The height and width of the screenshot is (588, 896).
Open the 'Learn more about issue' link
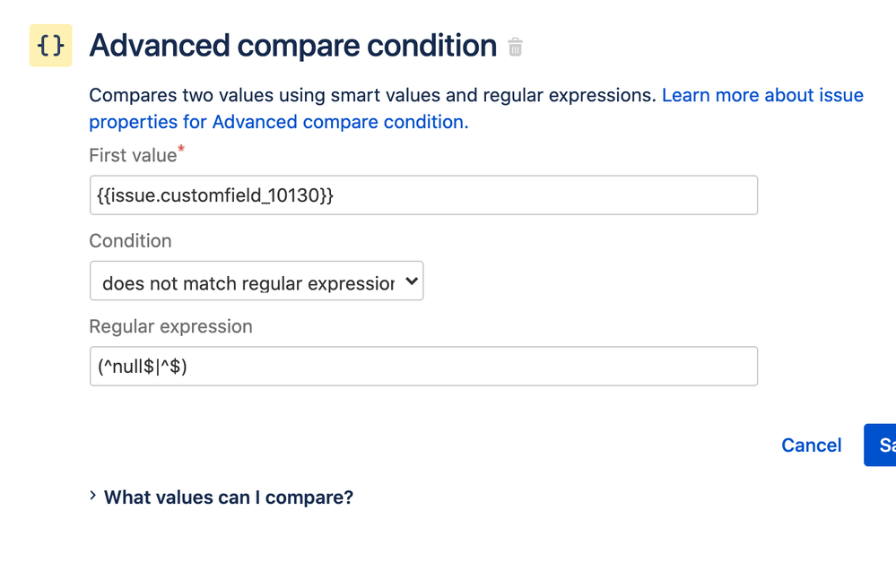click(x=762, y=95)
